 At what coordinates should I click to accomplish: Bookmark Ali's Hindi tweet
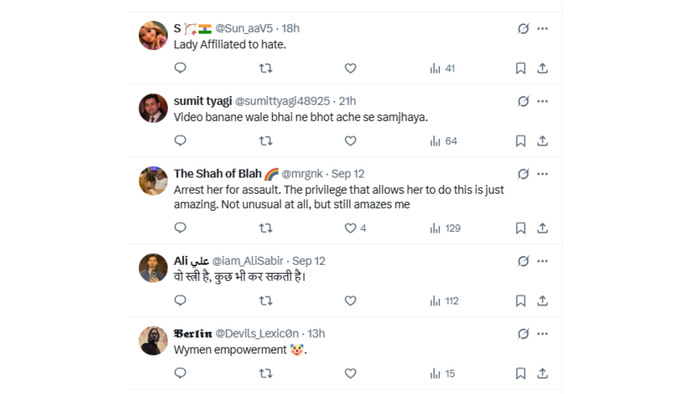[x=521, y=301]
